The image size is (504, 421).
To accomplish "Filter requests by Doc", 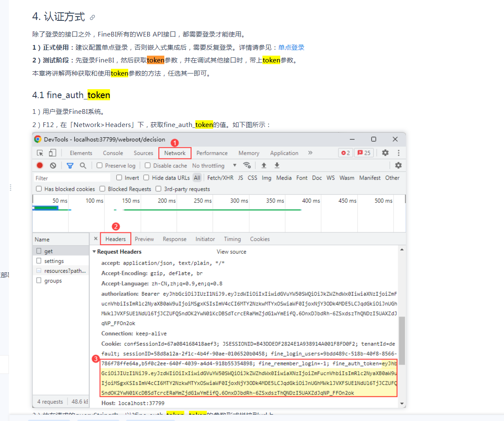I will [x=317, y=178].
